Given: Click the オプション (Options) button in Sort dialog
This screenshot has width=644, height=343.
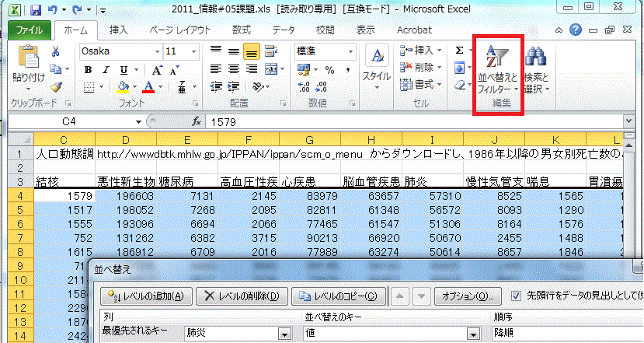Looking at the screenshot, I should coord(466,296).
